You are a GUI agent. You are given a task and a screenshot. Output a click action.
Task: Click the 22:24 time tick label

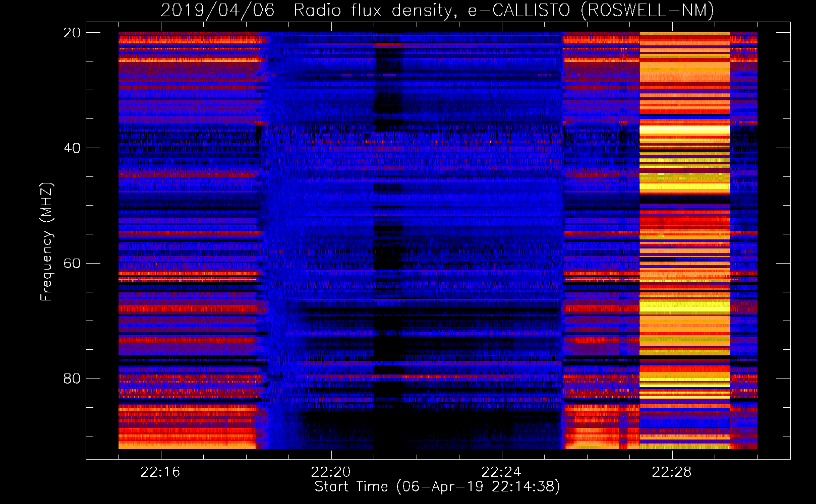501,472
